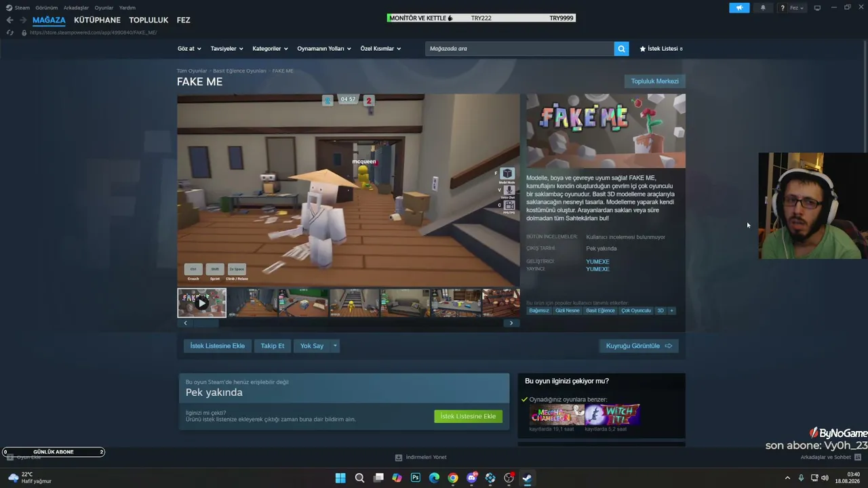
Task: Go forward with the Steam forward arrow
Action: point(22,20)
